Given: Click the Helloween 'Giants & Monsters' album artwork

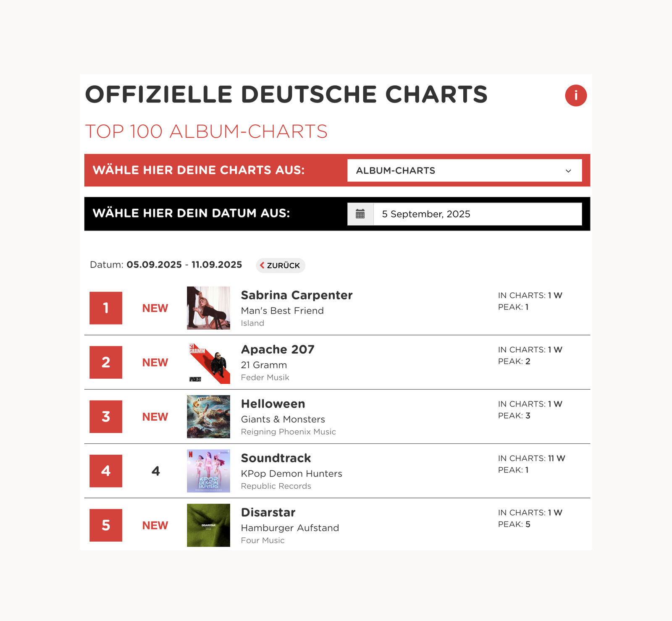Looking at the screenshot, I should click(x=208, y=417).
